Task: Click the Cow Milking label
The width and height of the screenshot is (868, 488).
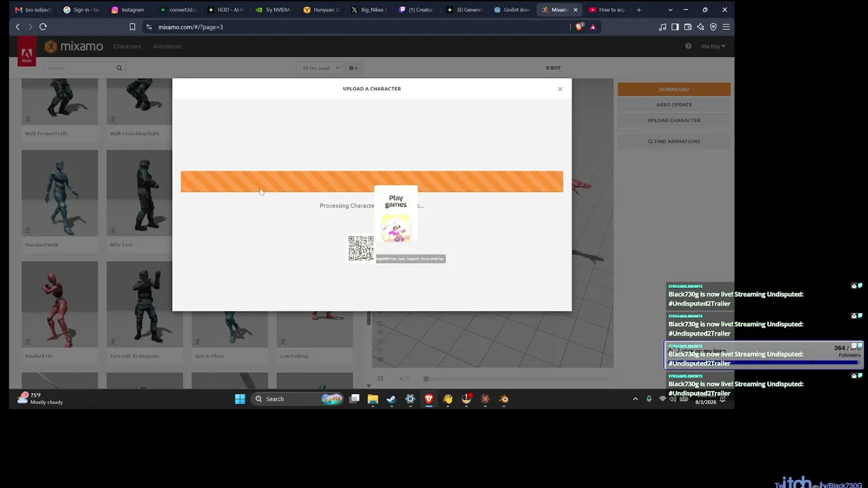Action: pos(294,357)
